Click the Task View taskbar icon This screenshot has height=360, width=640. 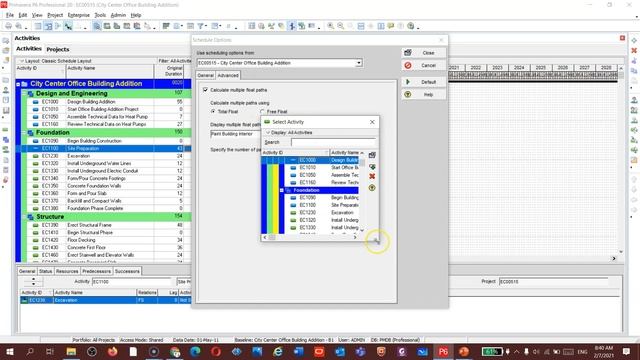pos(50,351)
